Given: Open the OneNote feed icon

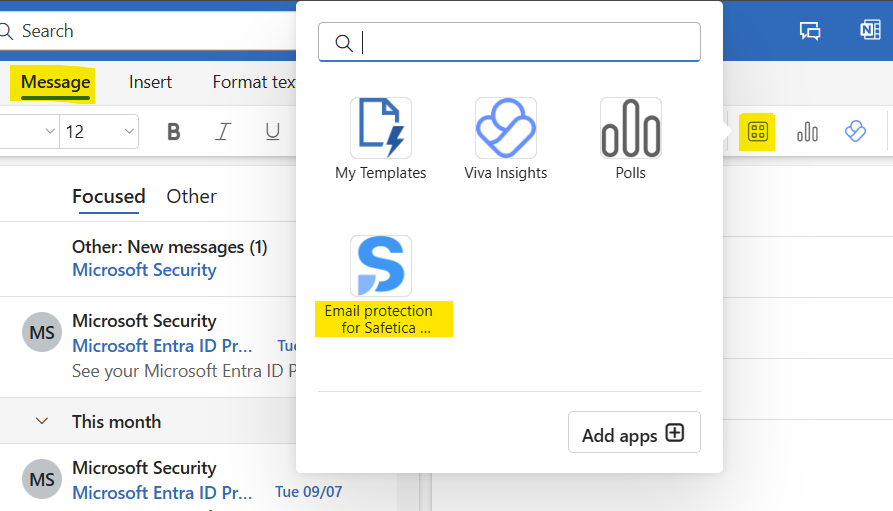Looking at the screenshot, I should pos(869,30).
